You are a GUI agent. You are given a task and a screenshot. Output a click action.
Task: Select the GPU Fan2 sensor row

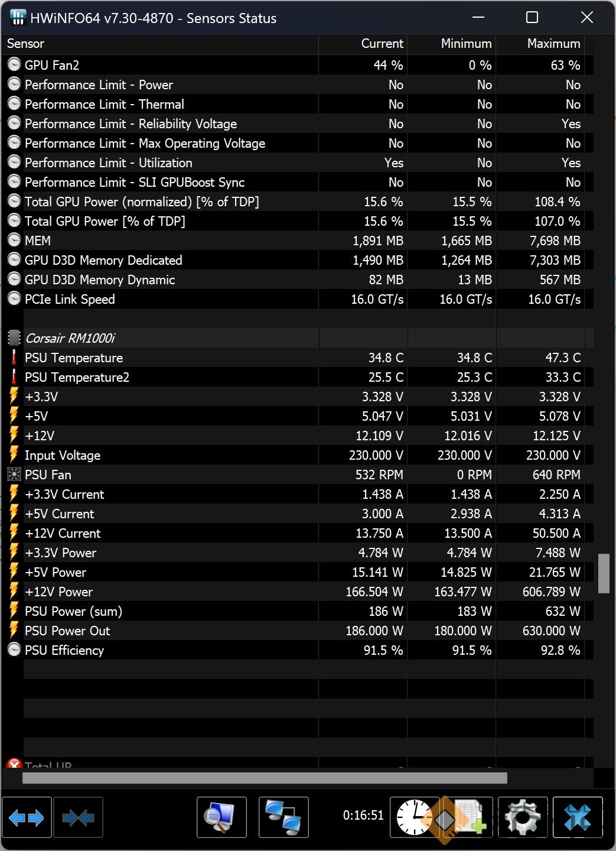(x=52, y=66)
